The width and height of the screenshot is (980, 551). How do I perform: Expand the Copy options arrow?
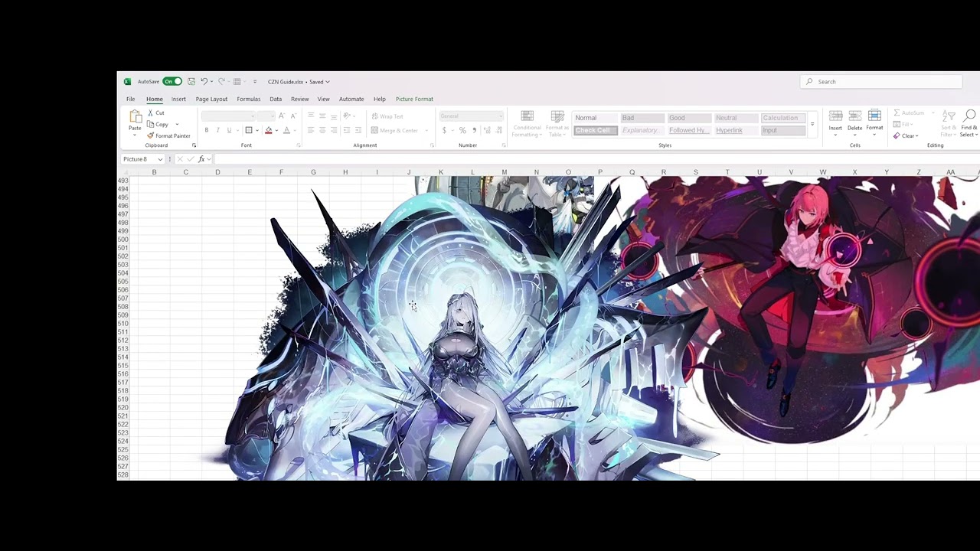tap(177, 125)
